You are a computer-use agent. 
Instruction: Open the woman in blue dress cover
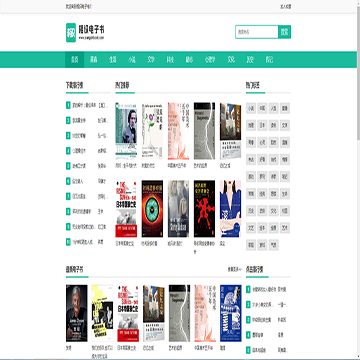pos(230,209)
